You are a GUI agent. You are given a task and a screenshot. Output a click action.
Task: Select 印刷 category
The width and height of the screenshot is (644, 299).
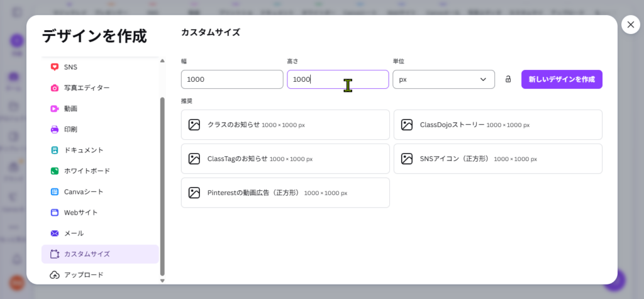100,130
